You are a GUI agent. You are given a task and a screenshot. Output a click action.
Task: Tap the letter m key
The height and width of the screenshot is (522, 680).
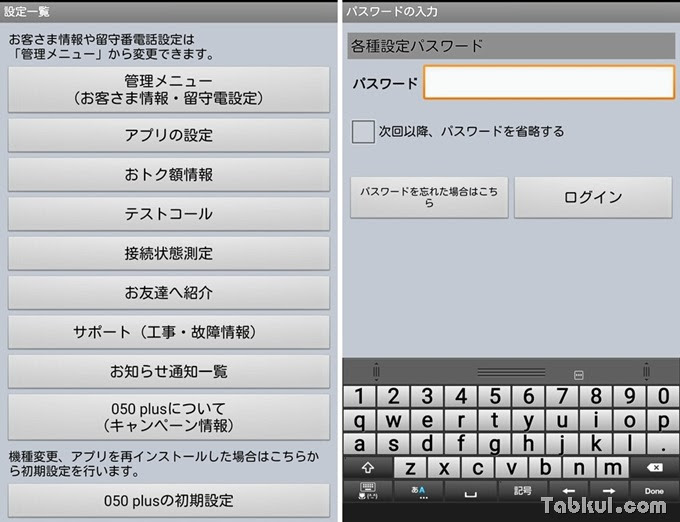click(612, 468)
